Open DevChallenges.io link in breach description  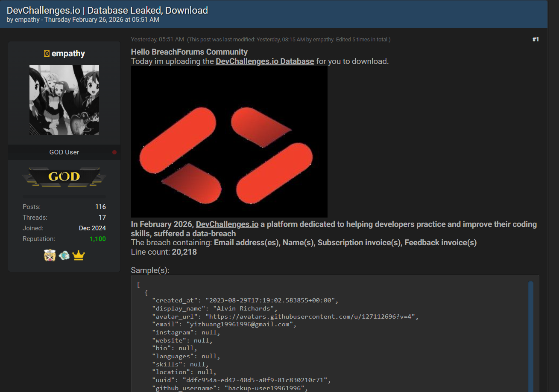point(227,224)
